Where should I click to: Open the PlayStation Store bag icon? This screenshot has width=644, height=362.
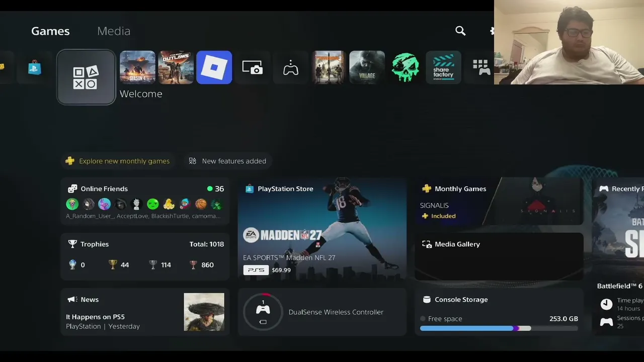35,67
